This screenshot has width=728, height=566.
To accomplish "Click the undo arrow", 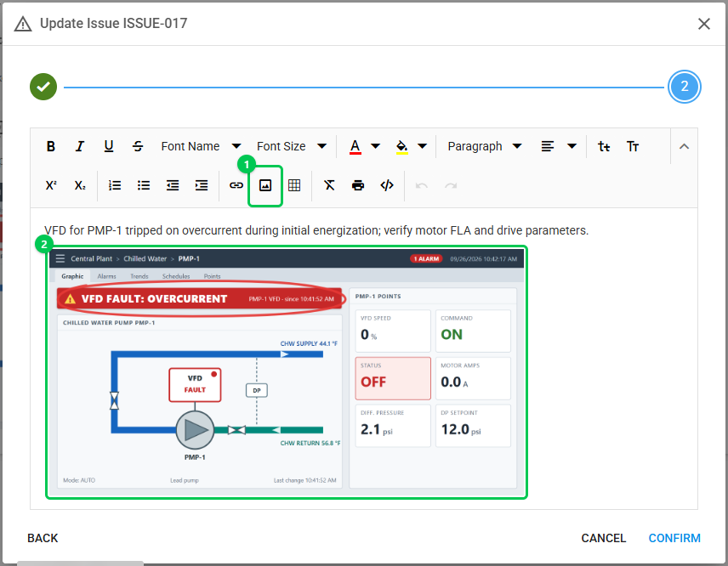I will click(x=422, y=185).
